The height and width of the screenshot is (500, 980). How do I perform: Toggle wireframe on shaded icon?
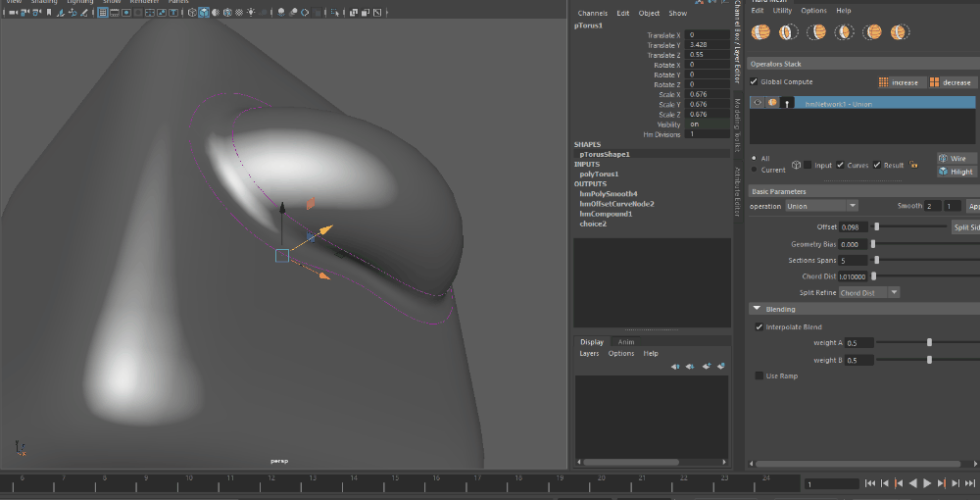click(227, 12)
